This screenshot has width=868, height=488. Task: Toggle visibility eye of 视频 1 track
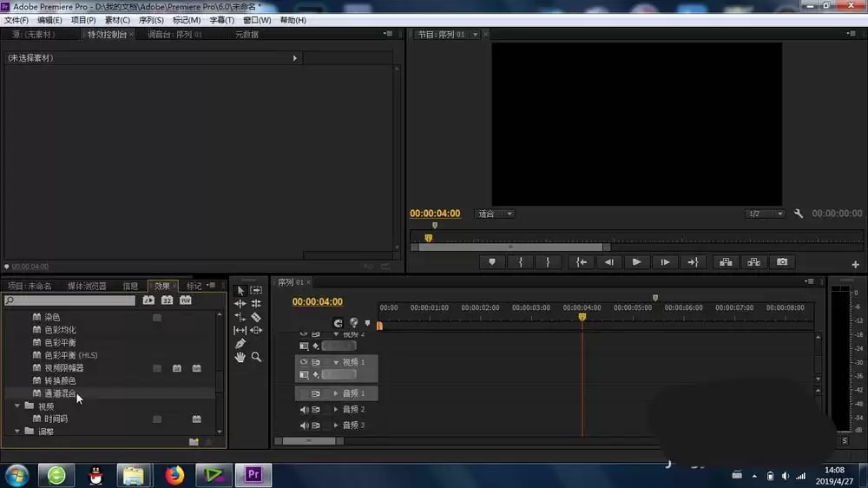(x=303, y=362)
